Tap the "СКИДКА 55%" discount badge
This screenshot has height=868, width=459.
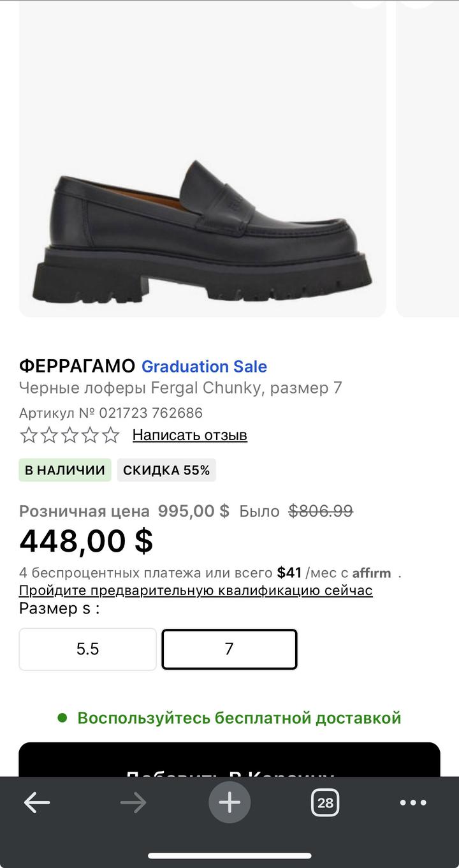coord(166,471)
